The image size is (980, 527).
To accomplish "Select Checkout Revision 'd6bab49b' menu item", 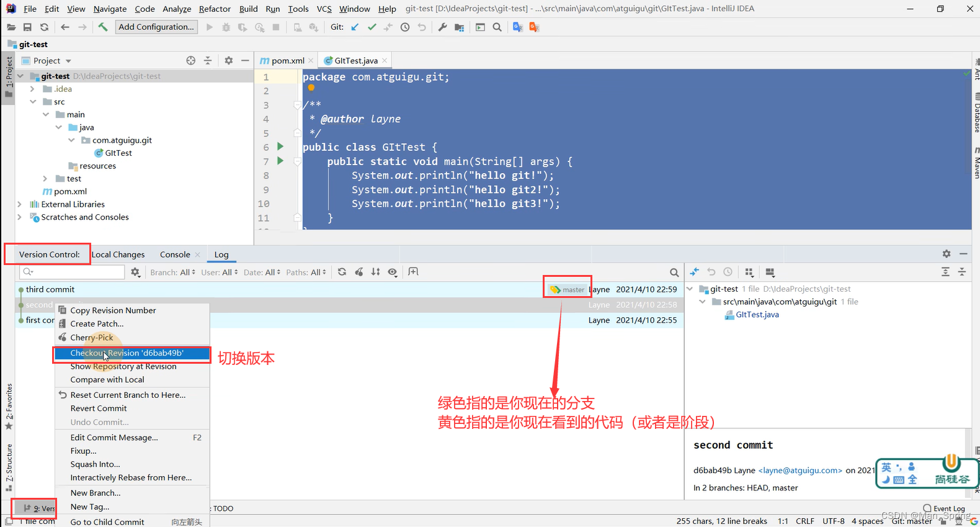I will (x=131, y=353).
